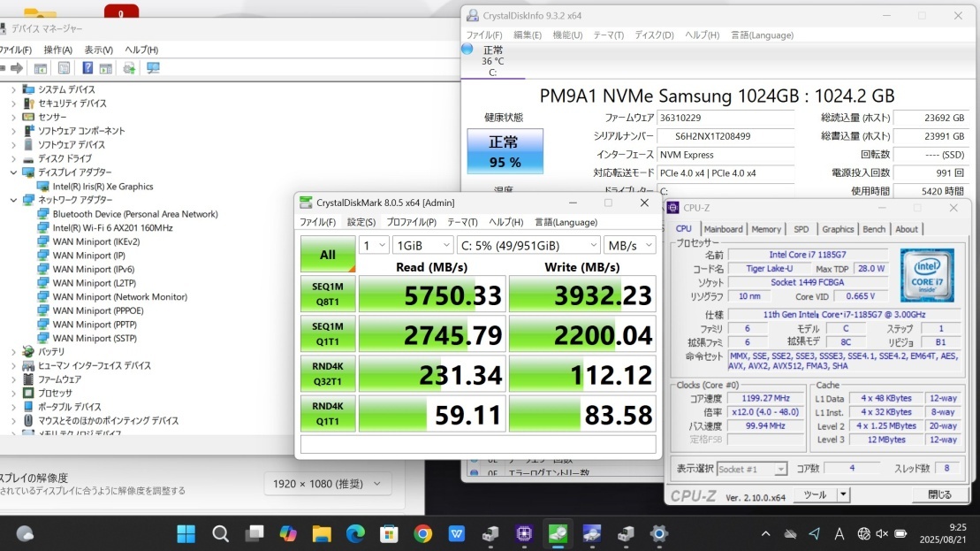Click the muted volume icon in system tray
Image resolution: width=980 pixels, height=551 pixels.
click(881, 533)
